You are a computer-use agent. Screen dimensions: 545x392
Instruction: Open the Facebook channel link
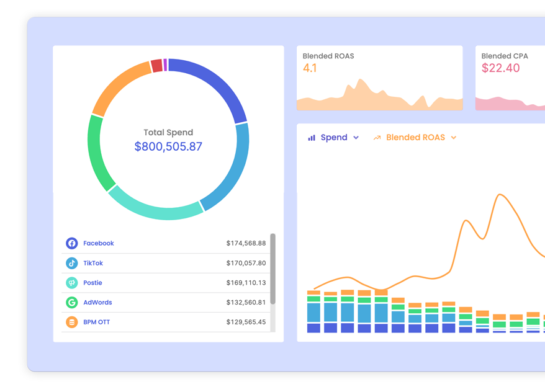click(x=98, y=243)
